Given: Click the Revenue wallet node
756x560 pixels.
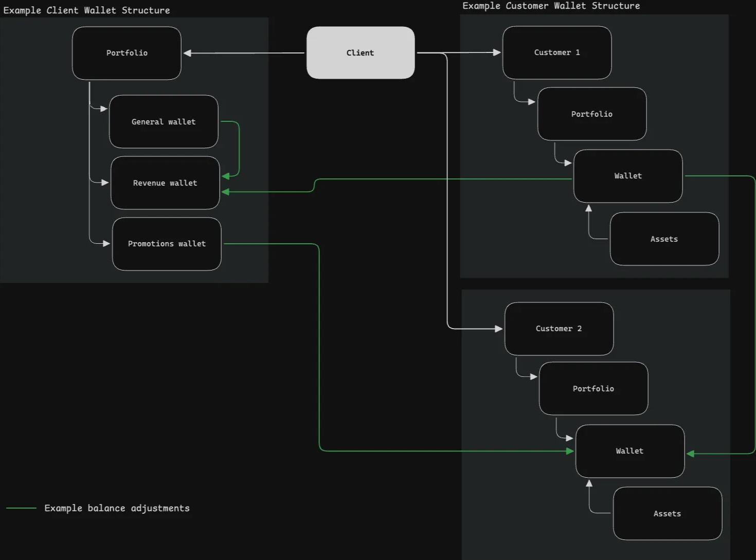Looking at the screenshot, I should click(x=165, y=183).
